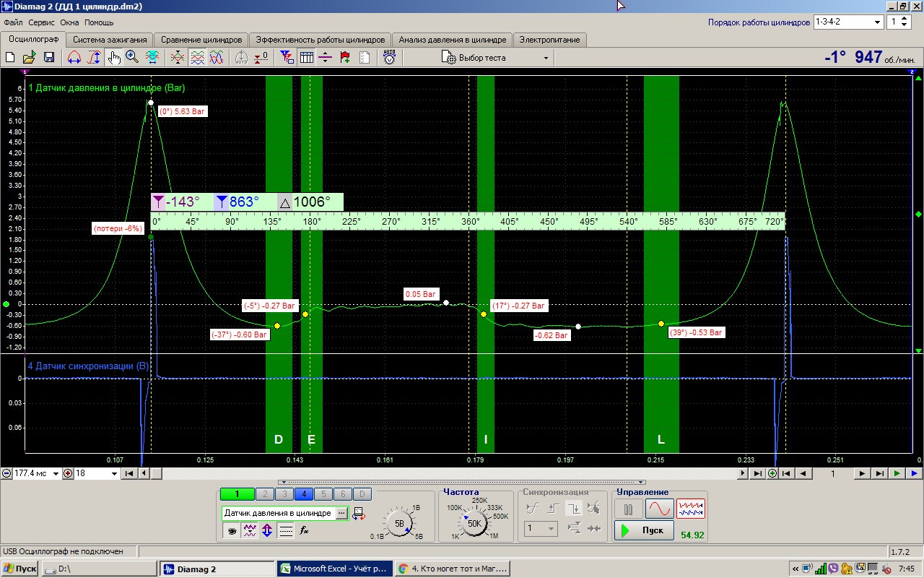Viewport: 924px width, 578px height.
Task: Click the AUTO voltage setup icon
Action: tap(389, 58)
